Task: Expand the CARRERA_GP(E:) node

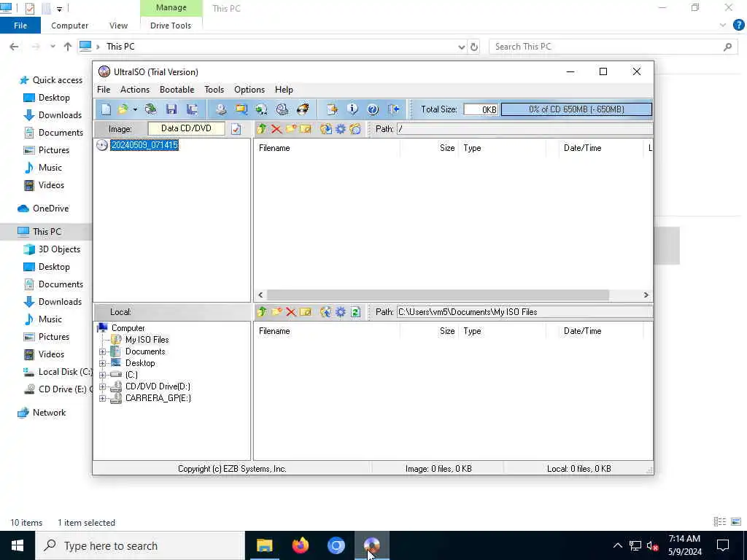Action: (x=102, y=399)
